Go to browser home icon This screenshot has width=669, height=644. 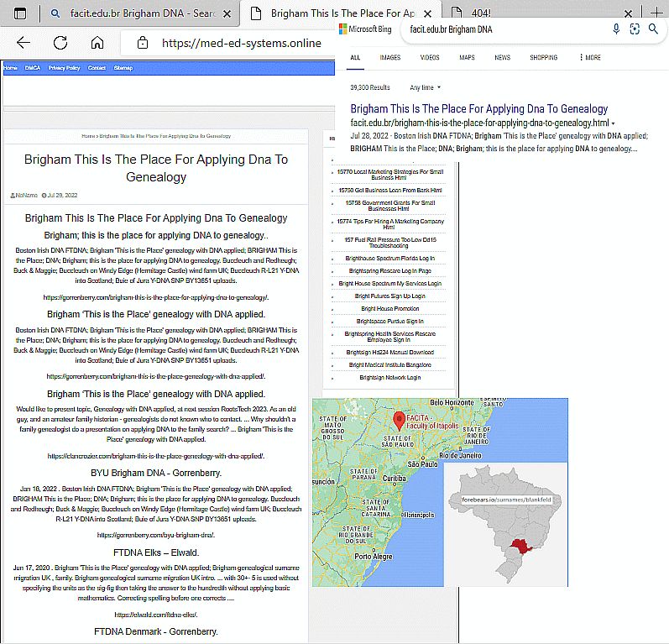[x=97, y=42]
